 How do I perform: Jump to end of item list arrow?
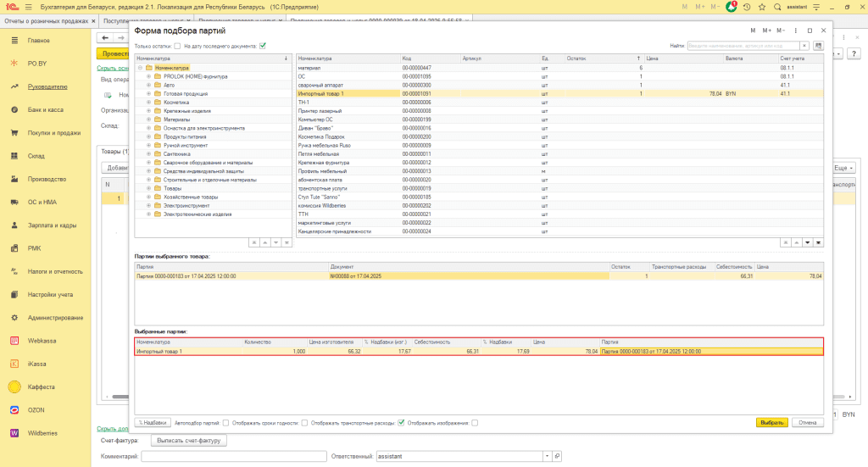(818, 243)
